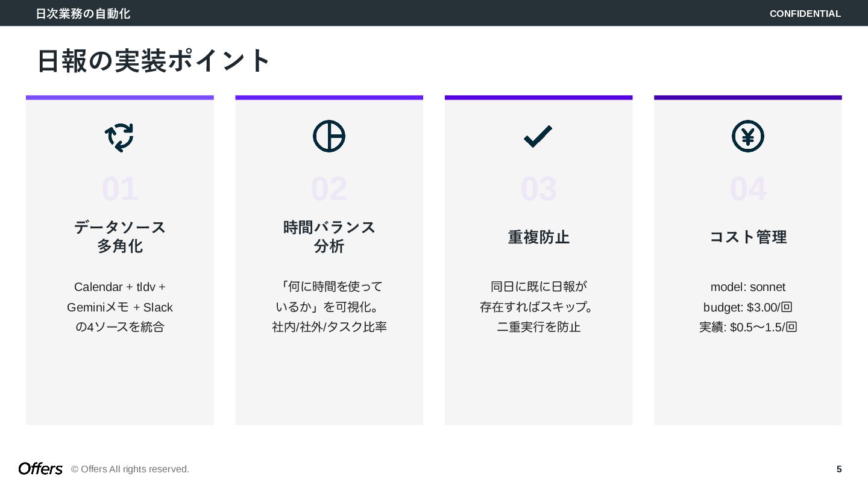Click the Offers logo in footer

(x=40, y=469)
